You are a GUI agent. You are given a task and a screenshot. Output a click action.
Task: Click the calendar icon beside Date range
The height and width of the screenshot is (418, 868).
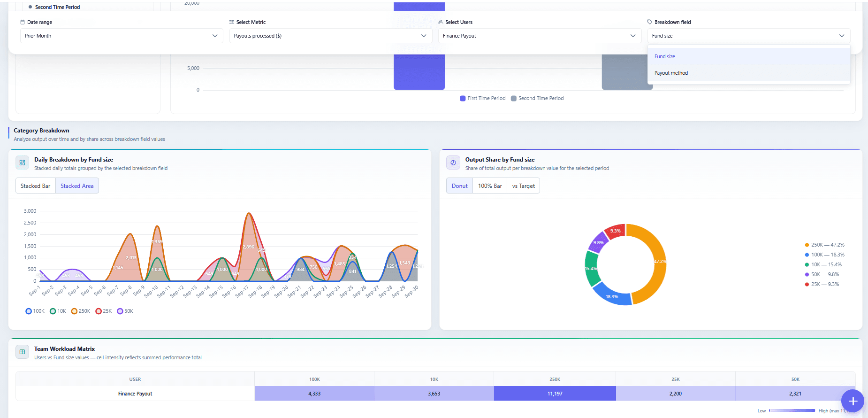tap(23, 22)
